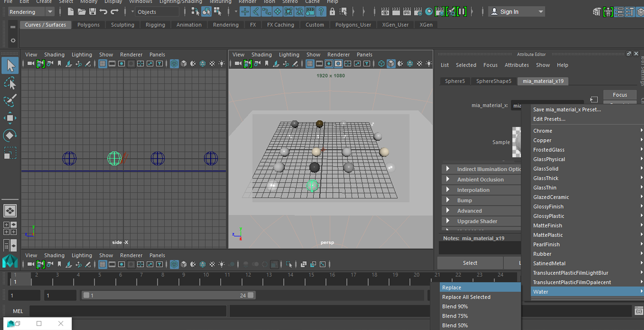Open render settings clapperboard with gear
The height and width of the screenshot is (330, 644).
click(x=418, y=12)
